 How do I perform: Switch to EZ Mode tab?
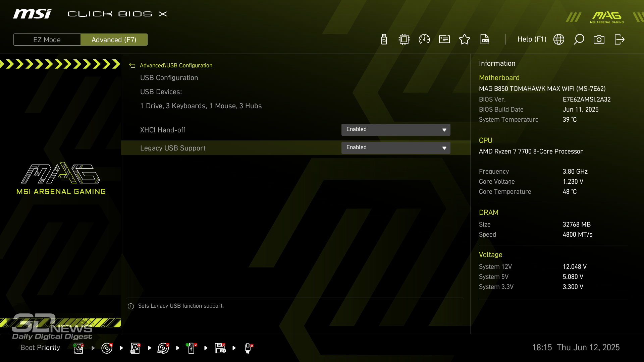coord(47,40)
